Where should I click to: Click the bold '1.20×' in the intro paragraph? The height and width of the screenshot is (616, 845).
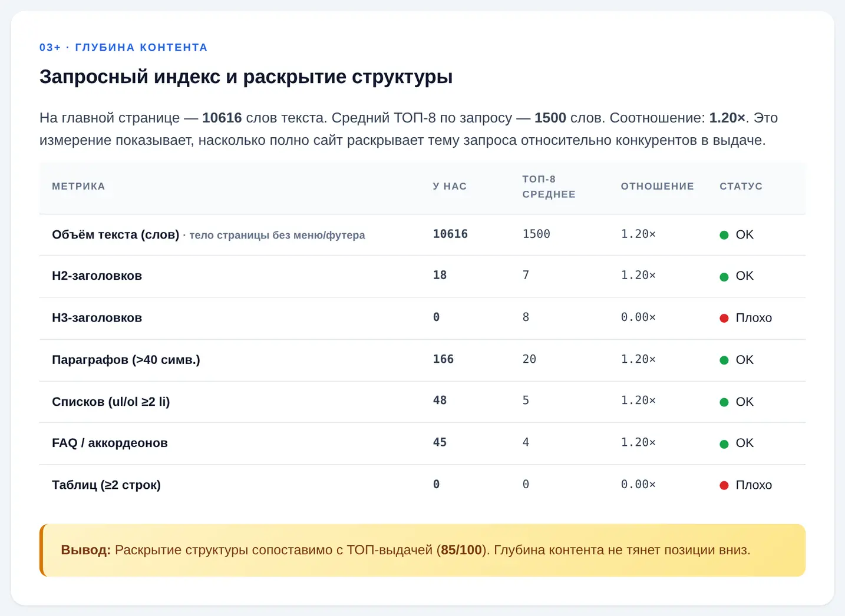click(x=727, y=118)
